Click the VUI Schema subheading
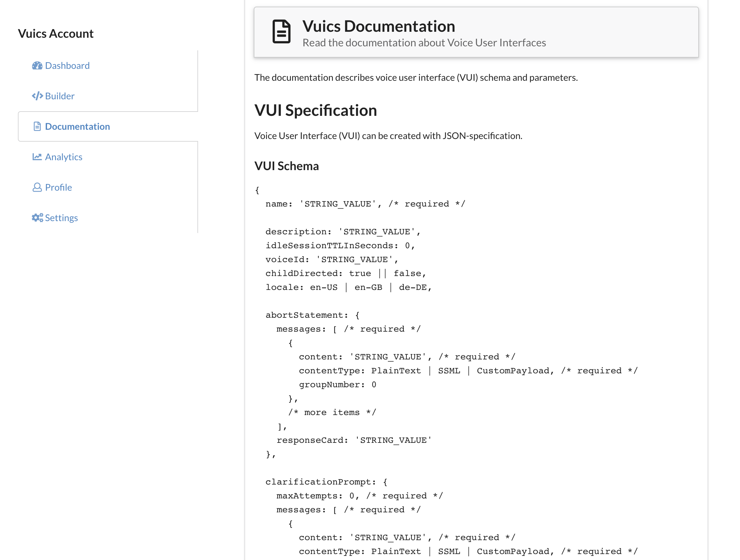The image size is (740, 560). (287, 166)
